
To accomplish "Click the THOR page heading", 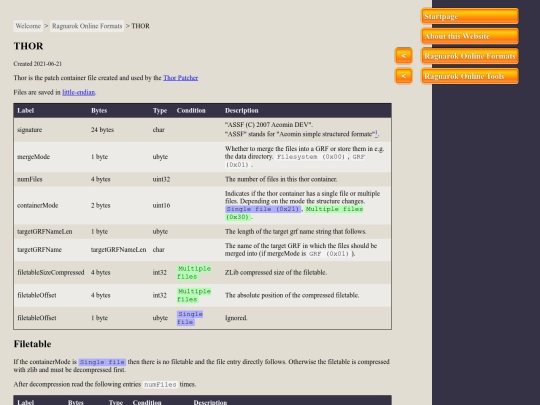I will 29,46.
